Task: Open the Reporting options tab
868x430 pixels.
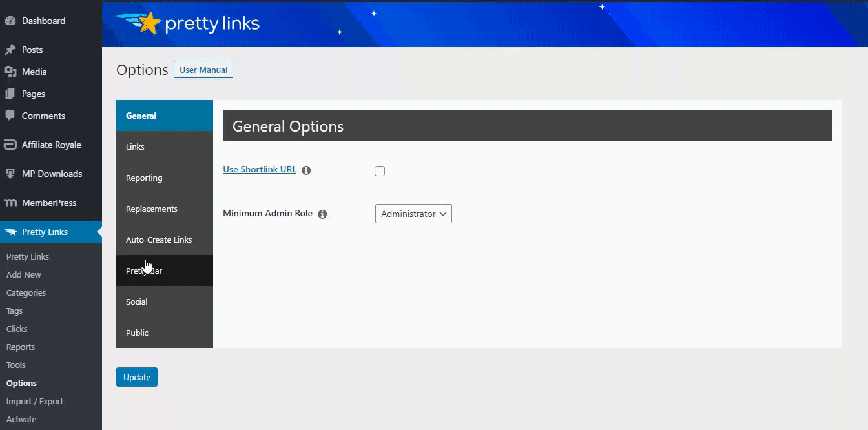Action: coord(144,178)
